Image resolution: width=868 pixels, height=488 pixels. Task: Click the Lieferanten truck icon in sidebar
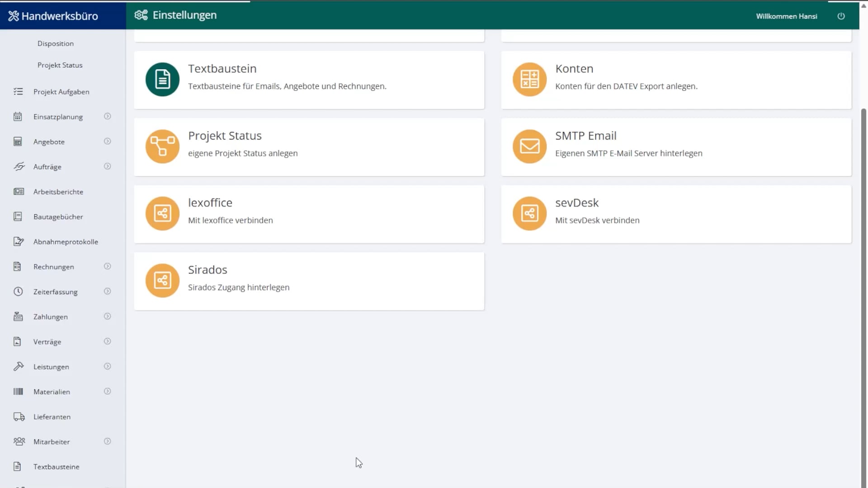(19, 417)
